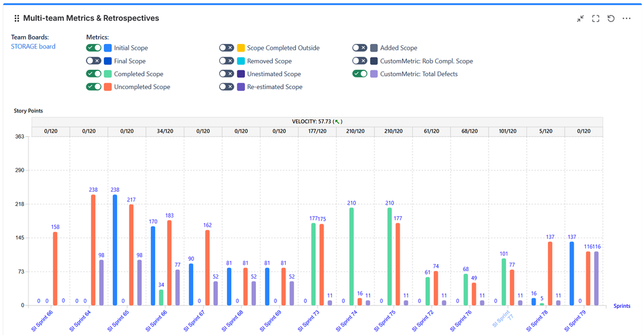Open SI Sprint 73 axis label
The height and width of the screenshot is (335, 644).
pyautogui.click(x=308, y=321)
